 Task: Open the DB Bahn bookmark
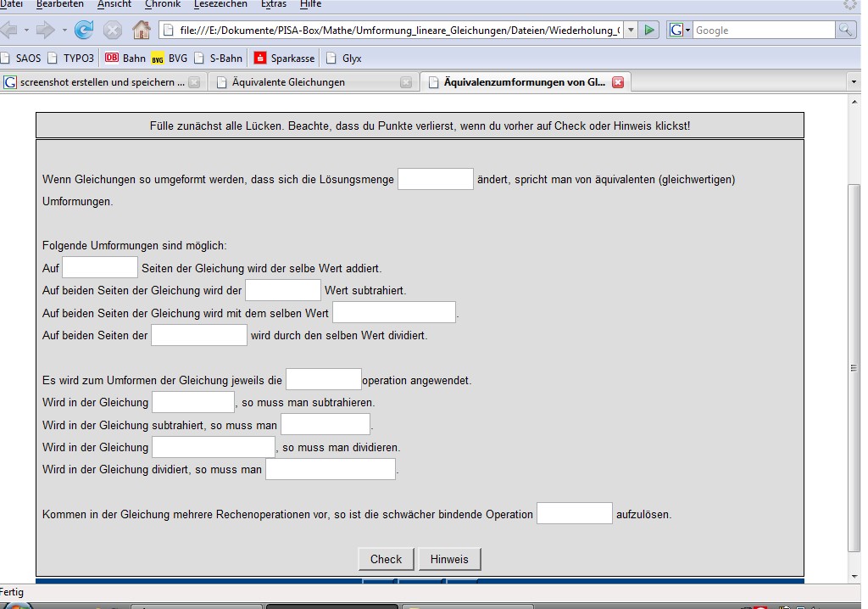point(125,59)
